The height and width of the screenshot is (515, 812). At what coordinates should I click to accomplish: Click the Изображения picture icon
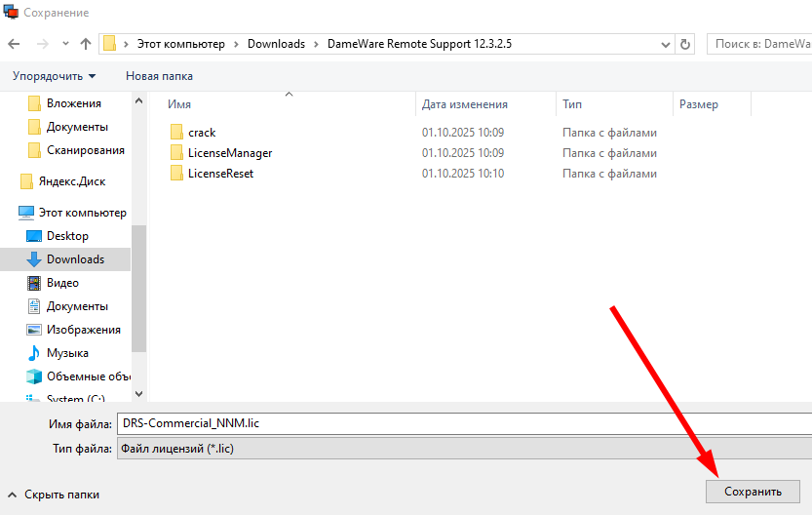pos(34,330)
